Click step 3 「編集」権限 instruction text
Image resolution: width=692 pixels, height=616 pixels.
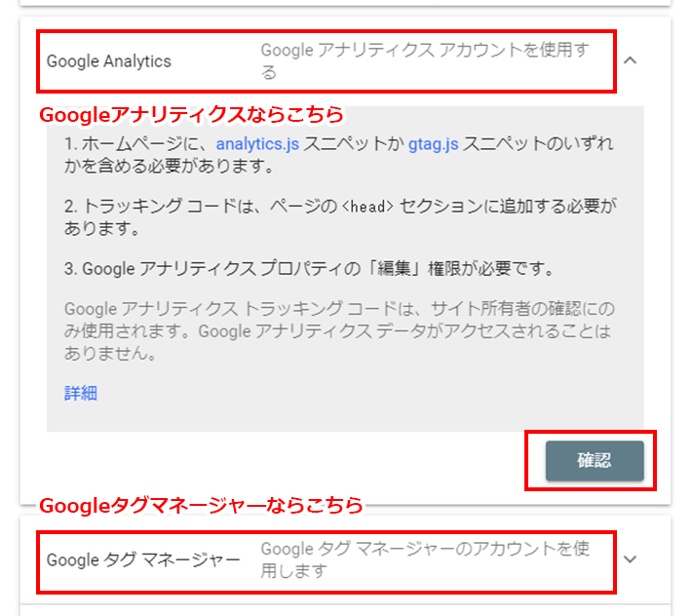pyautogui.click(x=309, y=268)
